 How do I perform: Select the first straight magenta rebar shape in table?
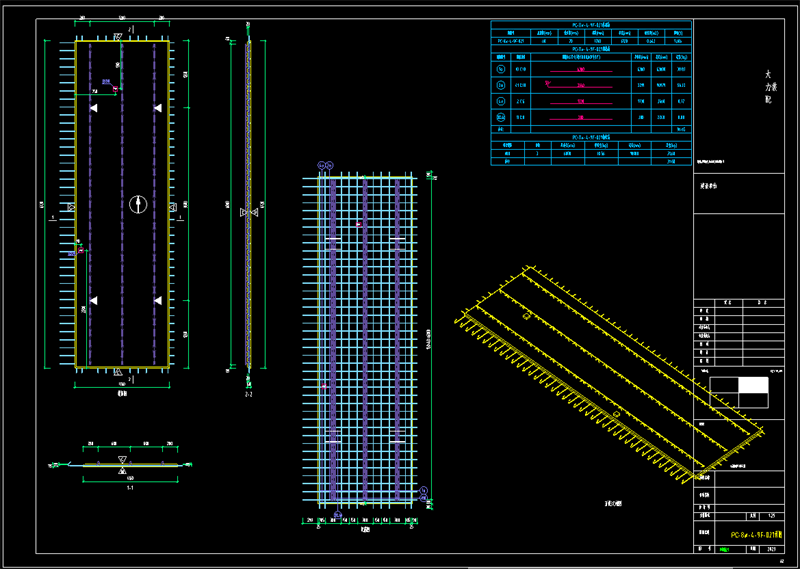[581, 70]
